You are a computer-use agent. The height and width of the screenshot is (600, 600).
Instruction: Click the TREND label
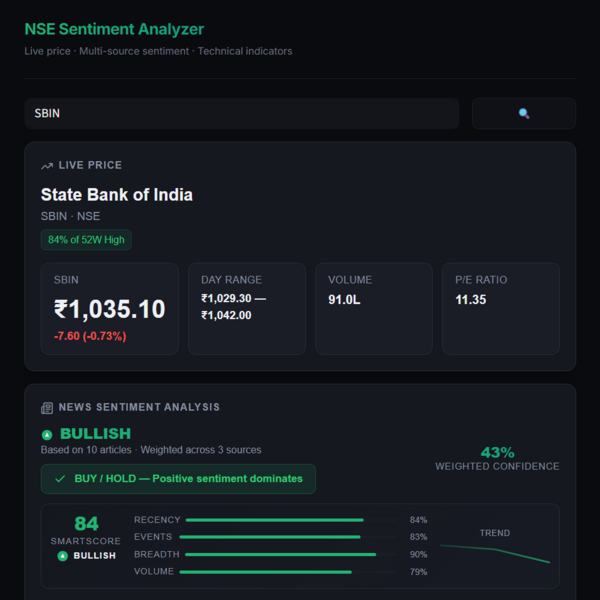(x=495, y=533)
